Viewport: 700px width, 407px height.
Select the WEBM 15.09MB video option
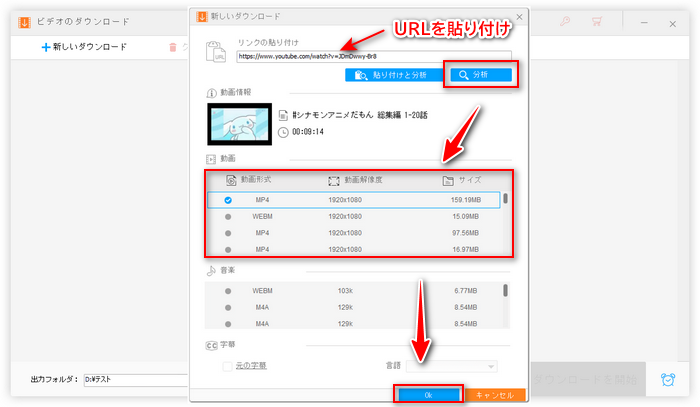228,216
